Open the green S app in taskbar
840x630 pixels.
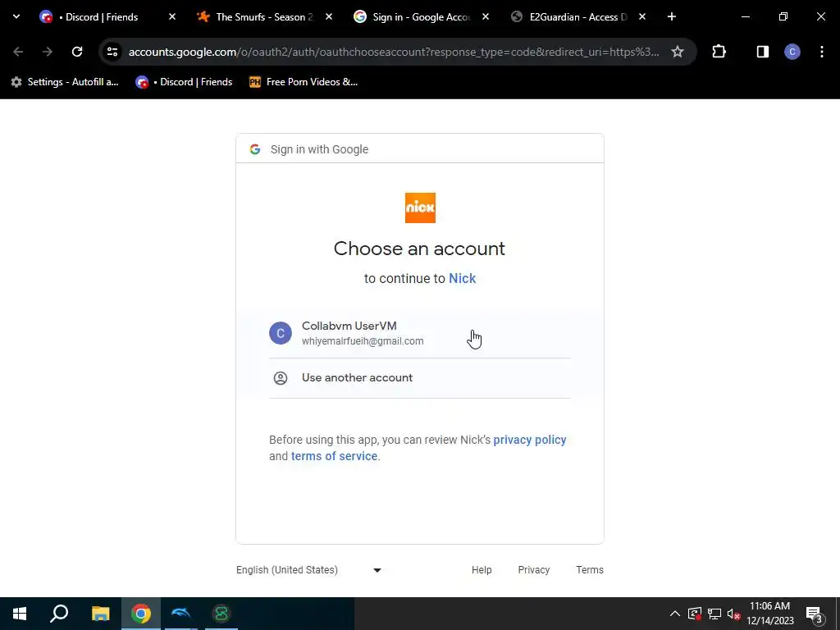pos(221,614)
